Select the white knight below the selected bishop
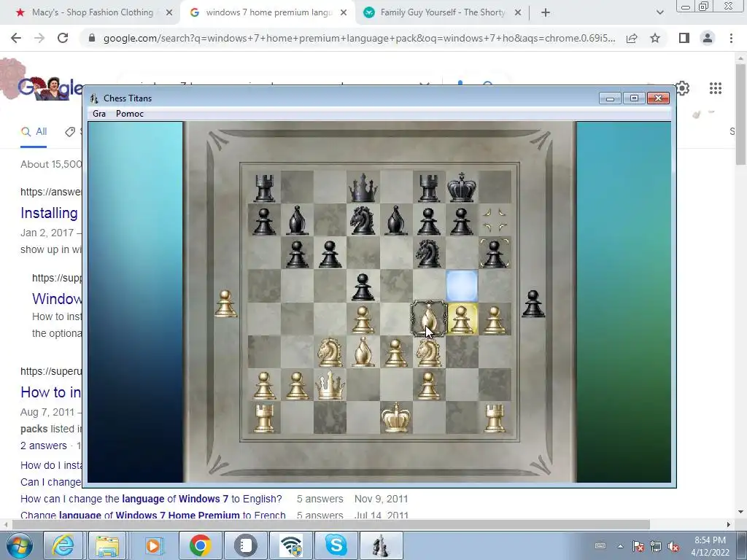This screenshot has height=560, width=747. tap(428, 353)
